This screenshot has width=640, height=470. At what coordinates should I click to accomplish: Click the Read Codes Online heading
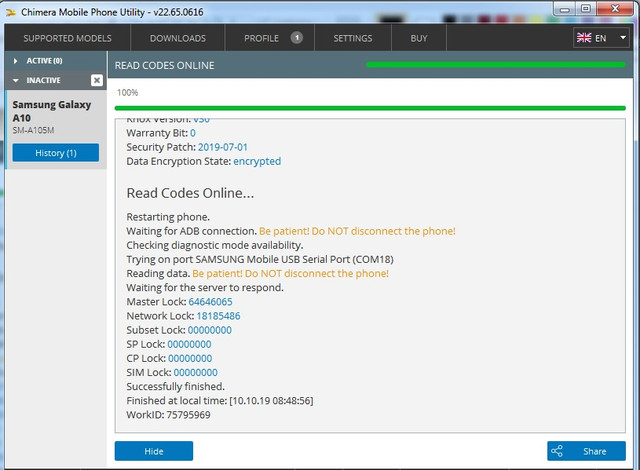[190, 193]
